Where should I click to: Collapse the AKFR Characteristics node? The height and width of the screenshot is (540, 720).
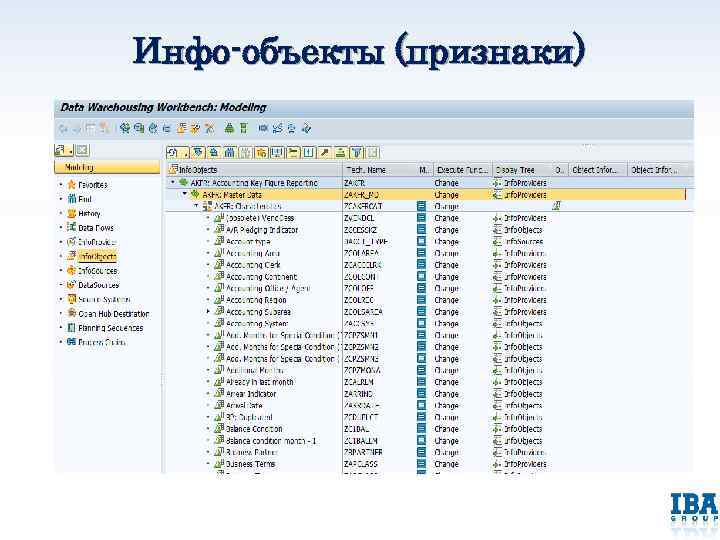(x=197, y=206)
